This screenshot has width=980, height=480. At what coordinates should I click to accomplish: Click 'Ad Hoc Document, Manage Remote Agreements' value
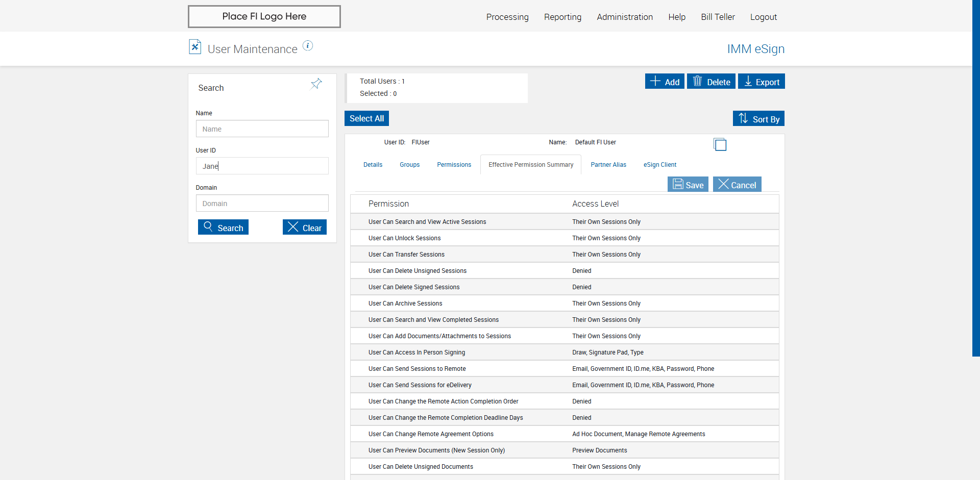click(639, 434)
